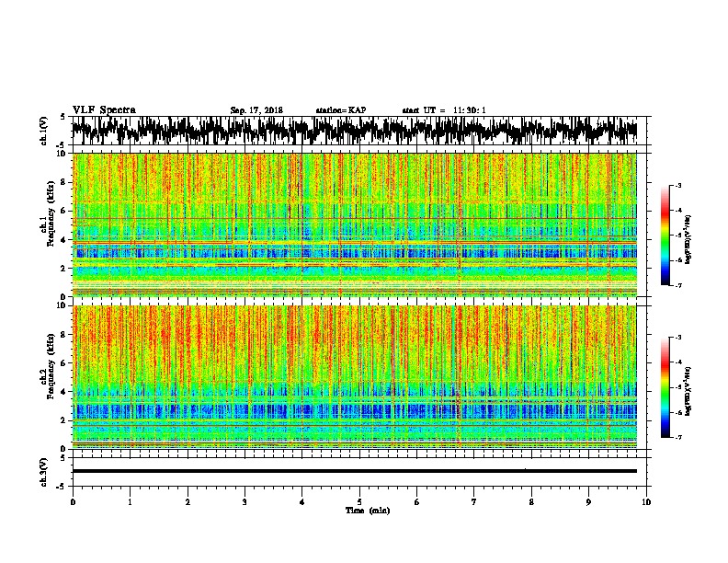Click the "ch.3(V)" axis label

(43, 472)
